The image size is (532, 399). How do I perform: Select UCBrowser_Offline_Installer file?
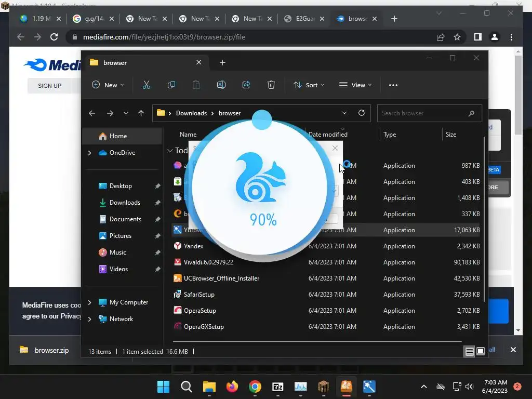(221, 278)
